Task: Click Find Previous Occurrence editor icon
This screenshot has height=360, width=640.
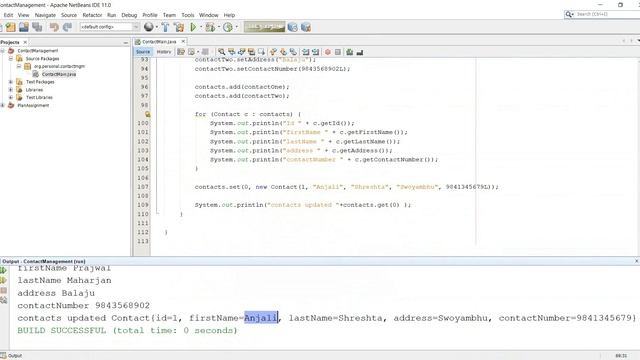Action: (231, 52)
